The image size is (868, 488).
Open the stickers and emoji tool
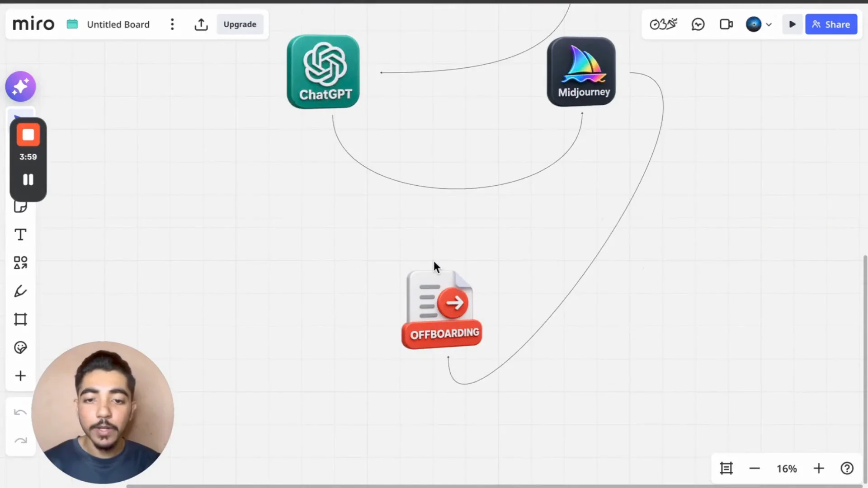point(20,347)
